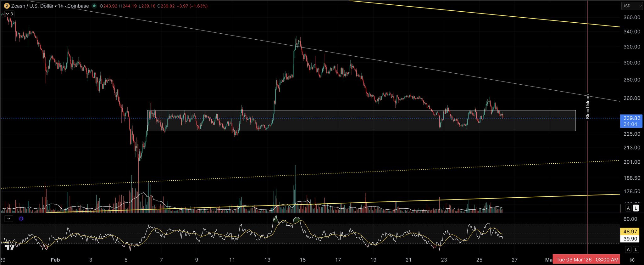This screenshot has width=644, height=265.
Task: Click the 213.00 price scale label
Action: [x=632, y=147]
